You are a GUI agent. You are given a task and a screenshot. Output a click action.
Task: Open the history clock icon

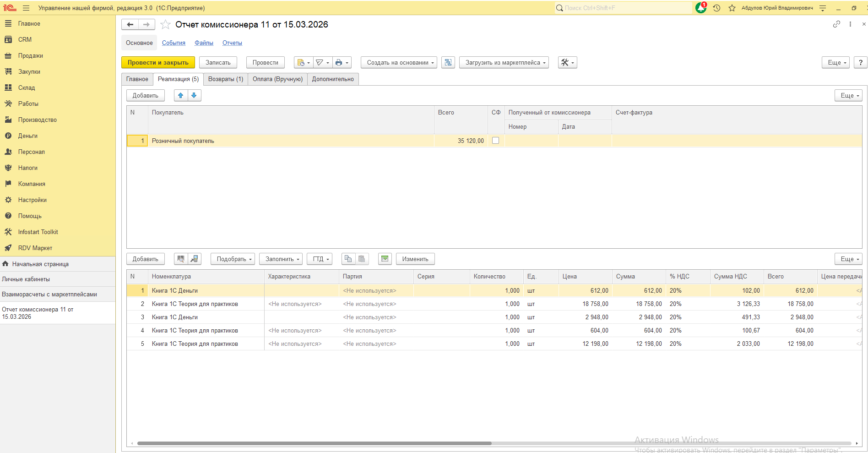point(716,8)
